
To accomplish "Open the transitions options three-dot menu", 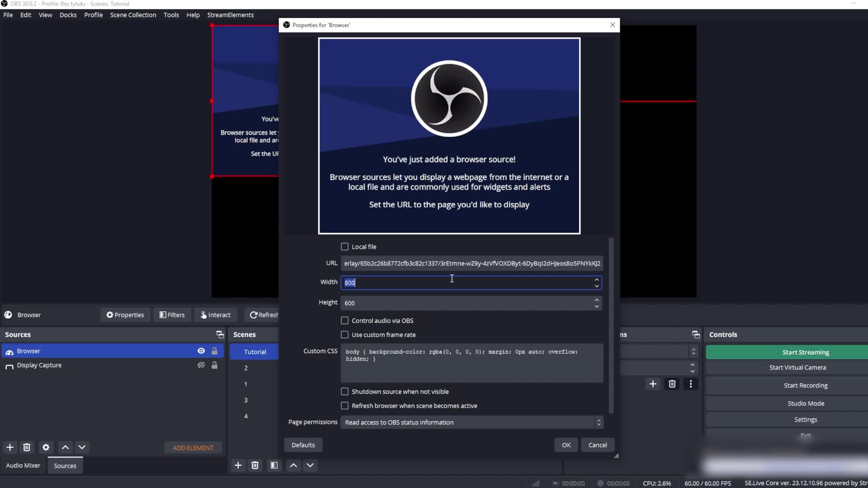I will pyautogui.click(x=690, y=384).
